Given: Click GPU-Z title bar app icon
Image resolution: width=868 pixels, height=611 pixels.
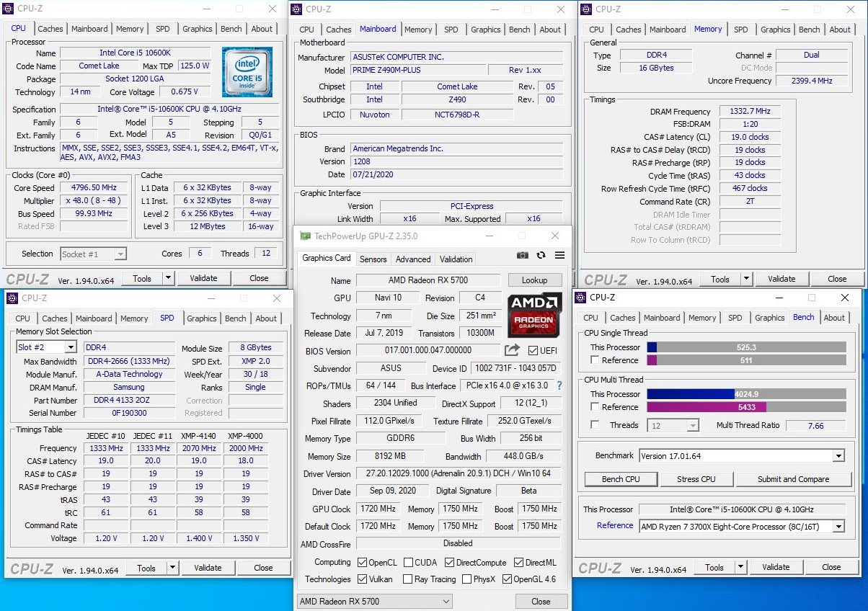Looking at the screenshot, I should [x=306, y=236].
